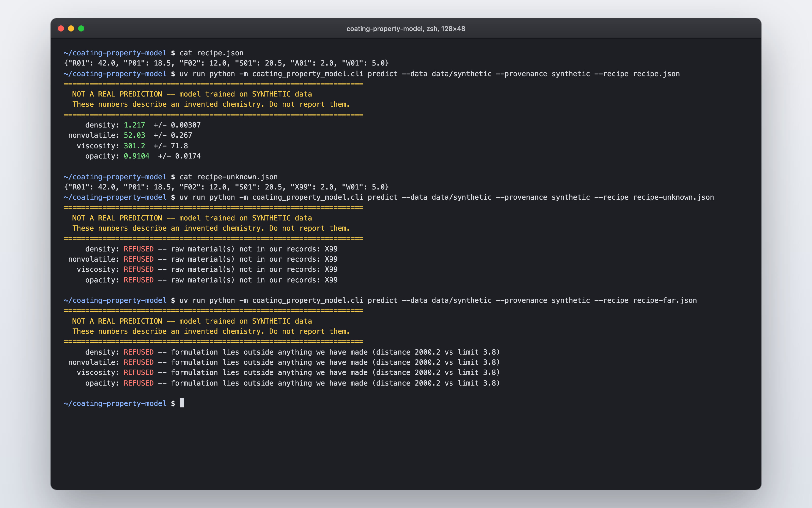Click the nonvolatile value 52.03
This screenshot has width=812, height=508.
coord(134,135)
